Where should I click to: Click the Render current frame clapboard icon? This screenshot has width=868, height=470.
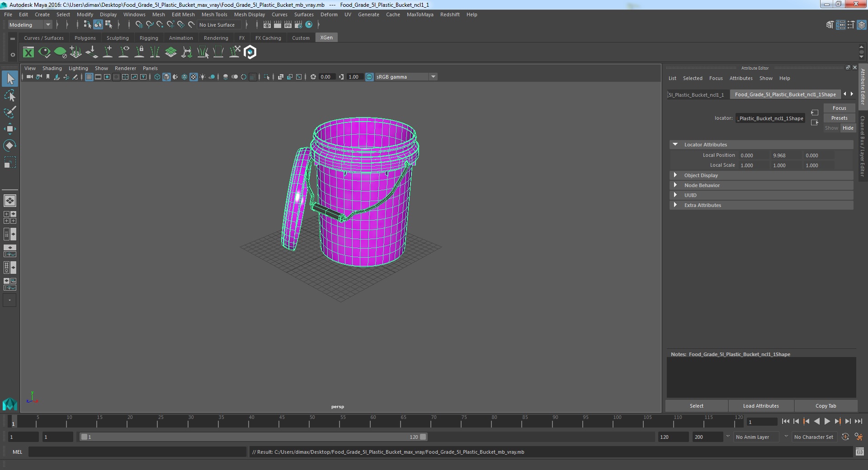point(278,25)
